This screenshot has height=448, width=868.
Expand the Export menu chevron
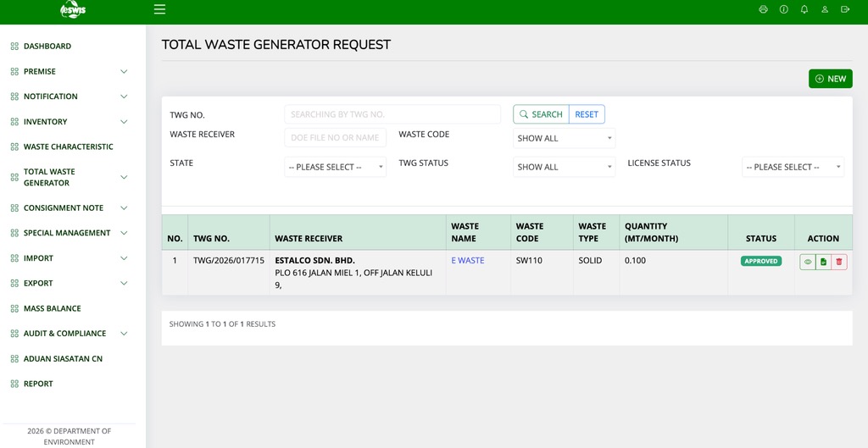coord(124,283)
